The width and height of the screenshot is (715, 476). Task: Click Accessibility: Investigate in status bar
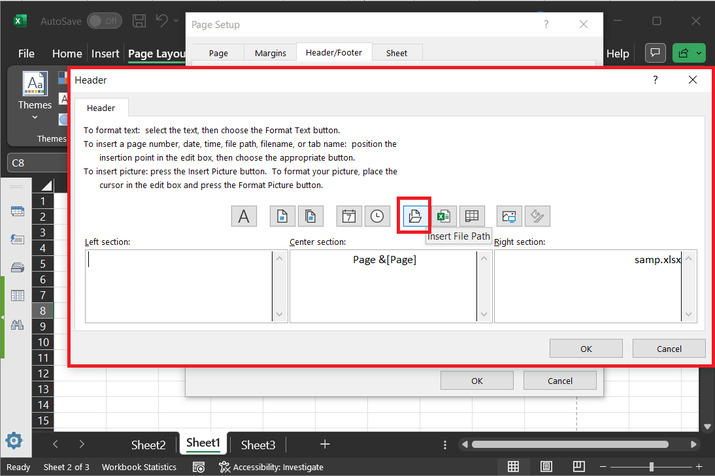[271, 467]
